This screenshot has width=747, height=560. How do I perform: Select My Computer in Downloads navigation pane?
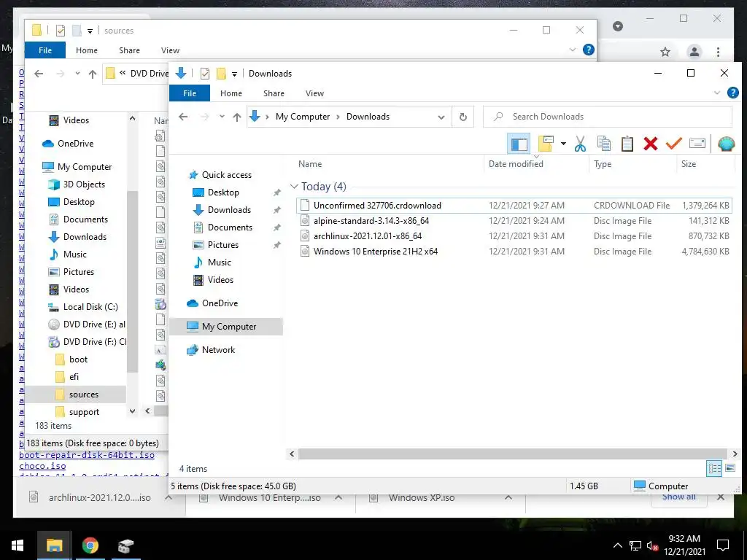coord(226,327)
